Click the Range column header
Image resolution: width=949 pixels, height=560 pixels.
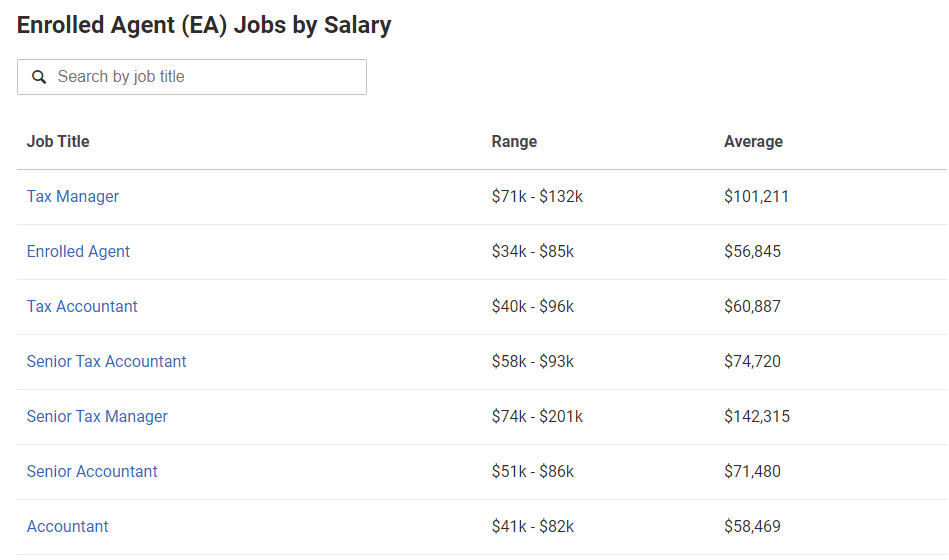pyautogui.click(x=514, y=142)
